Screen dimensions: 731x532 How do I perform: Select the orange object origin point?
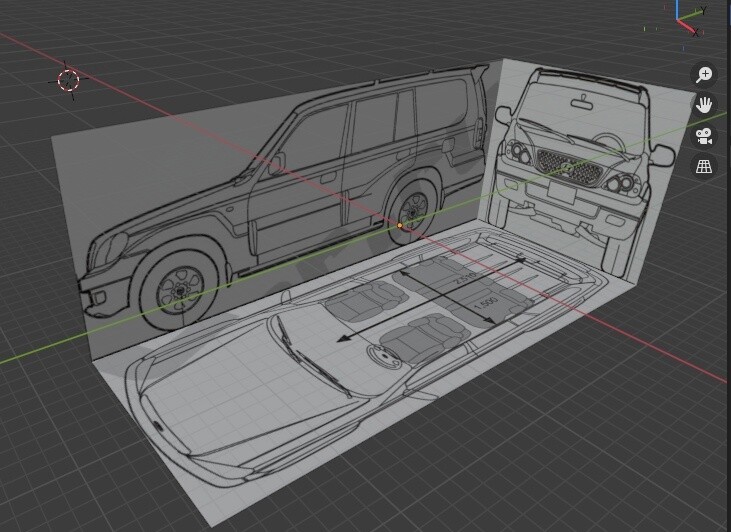pos(400,225)
